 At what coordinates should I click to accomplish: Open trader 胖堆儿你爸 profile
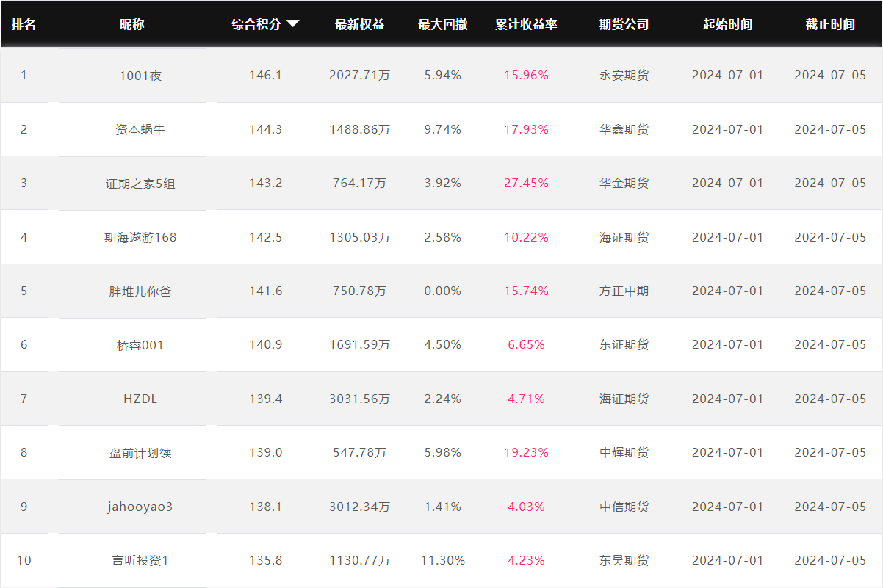click(140, 291)
